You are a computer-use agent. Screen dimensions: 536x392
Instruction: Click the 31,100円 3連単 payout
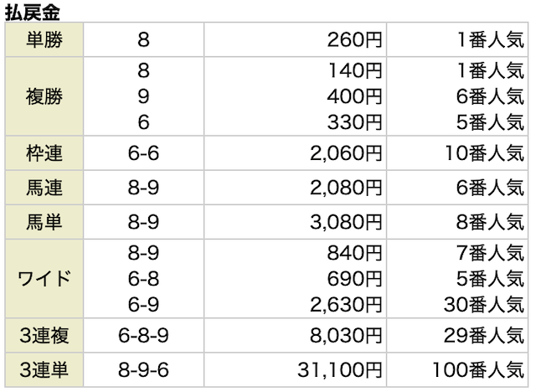(x=339, y=369)
